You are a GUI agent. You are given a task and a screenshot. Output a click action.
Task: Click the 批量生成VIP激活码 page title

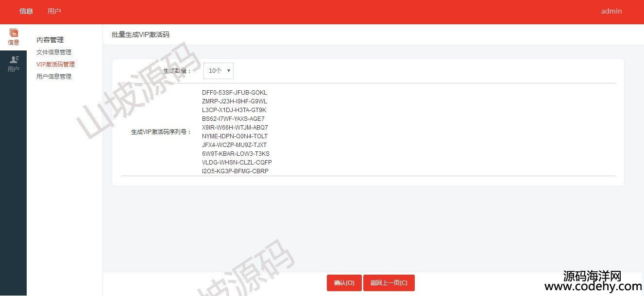pyautogui.click(x=140, y=34)
